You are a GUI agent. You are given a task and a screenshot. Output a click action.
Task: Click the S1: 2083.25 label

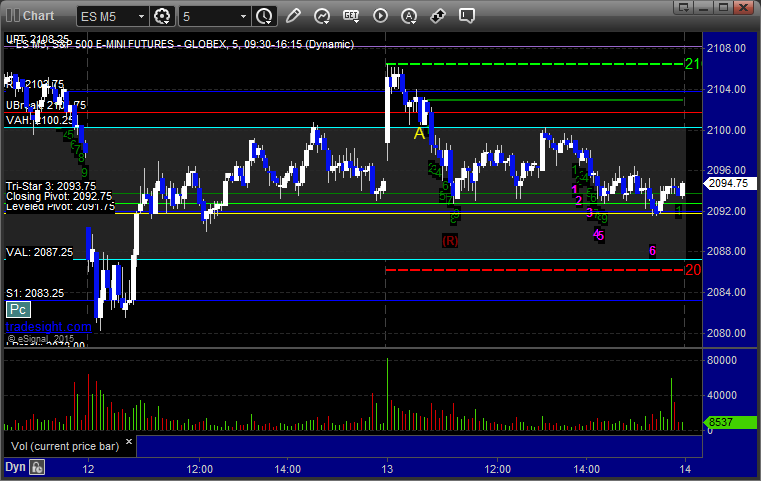[x=35, y=293]
